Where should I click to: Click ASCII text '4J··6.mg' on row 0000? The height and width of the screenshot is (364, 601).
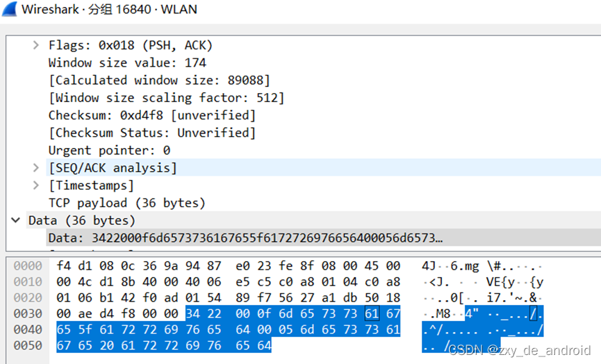coord(450,265)
